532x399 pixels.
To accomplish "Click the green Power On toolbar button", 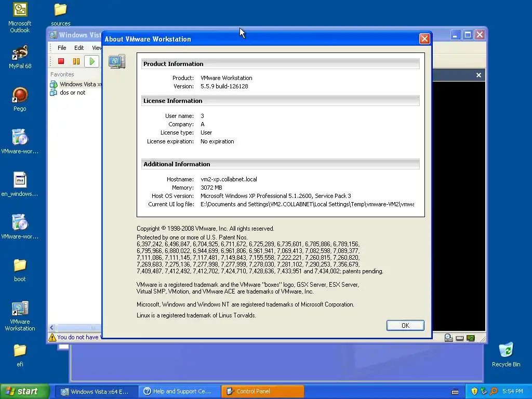I will pyautogui.click(x=91, y=61).
